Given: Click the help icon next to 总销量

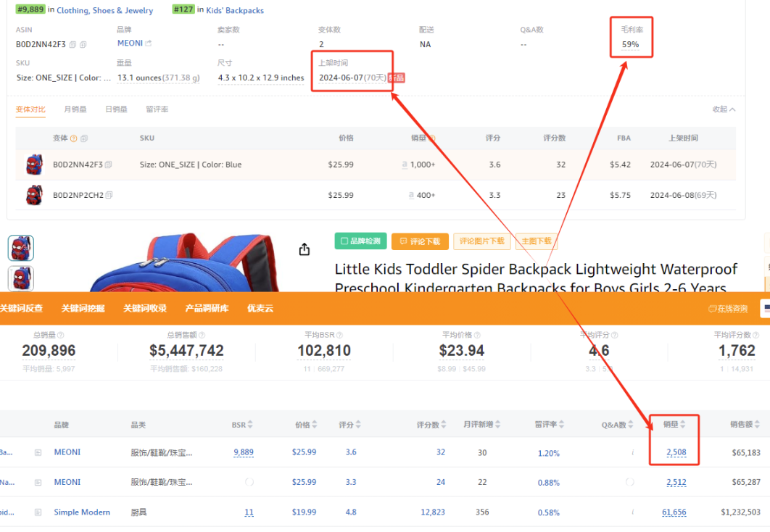Looking at the screenshot, I should pyautogui.click(x=61, y=335).
